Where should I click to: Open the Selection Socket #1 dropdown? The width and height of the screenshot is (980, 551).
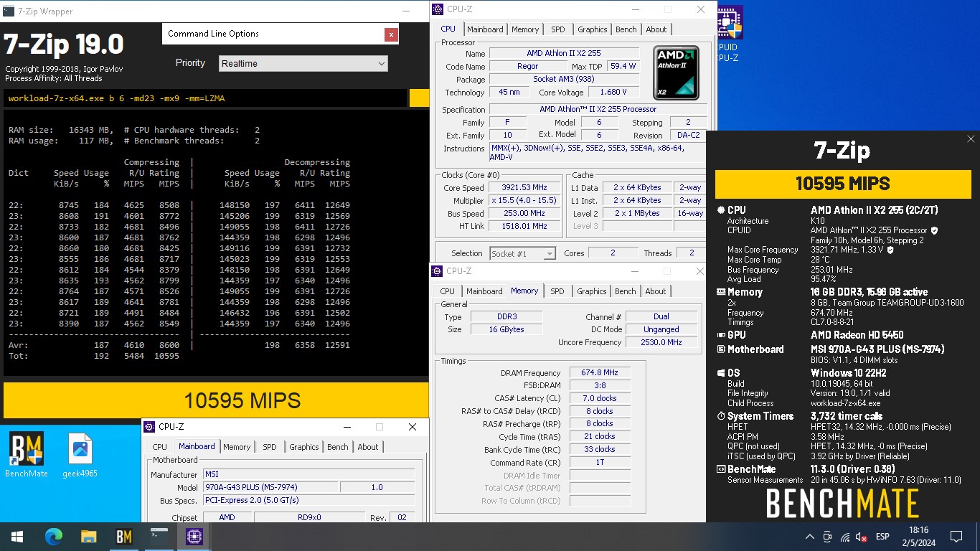click(522, 253)
